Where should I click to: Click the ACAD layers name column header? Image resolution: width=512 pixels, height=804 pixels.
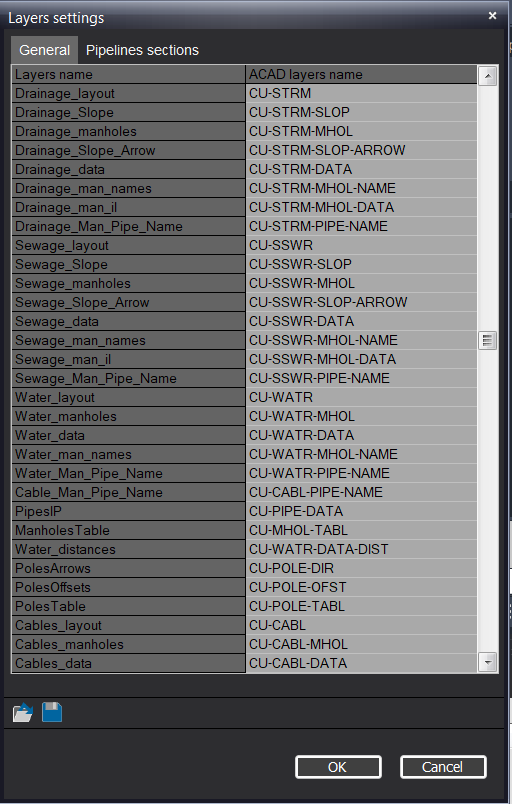coord(361,74)
